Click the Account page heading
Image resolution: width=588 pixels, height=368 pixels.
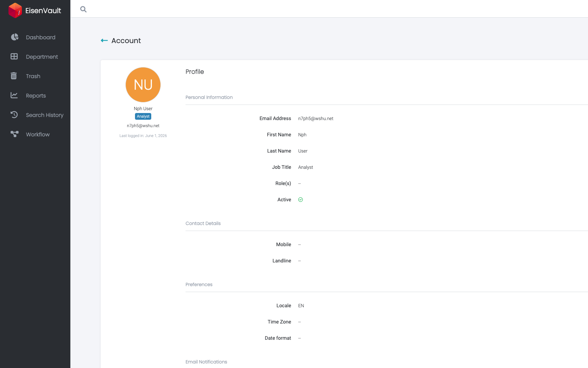tap(126, 41)
